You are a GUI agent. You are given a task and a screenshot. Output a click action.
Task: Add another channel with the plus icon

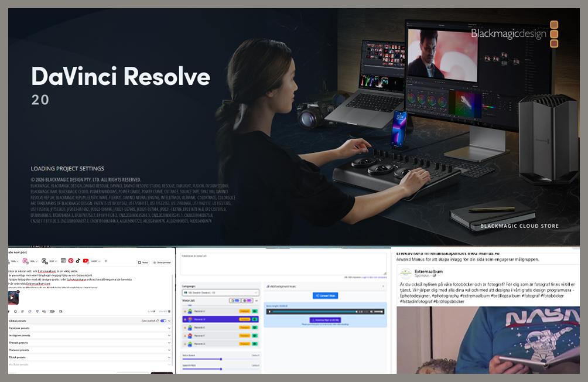(x=106, y=261)
